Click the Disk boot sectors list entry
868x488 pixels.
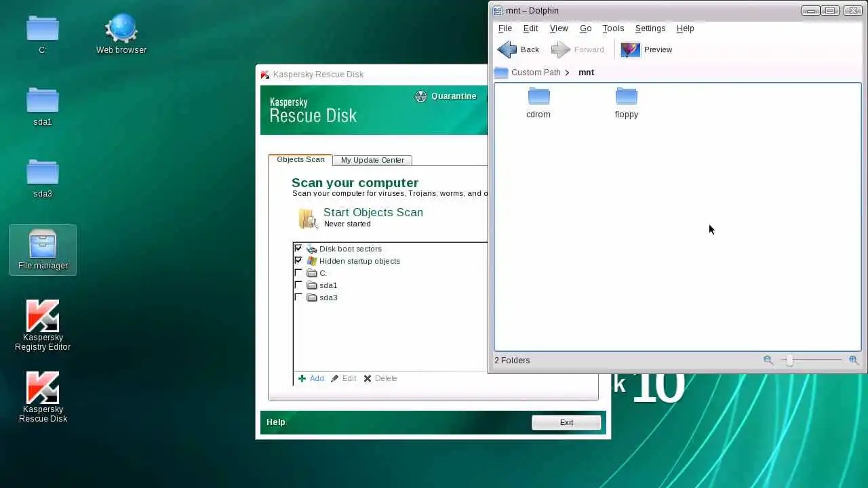click(x=351, y=249)
